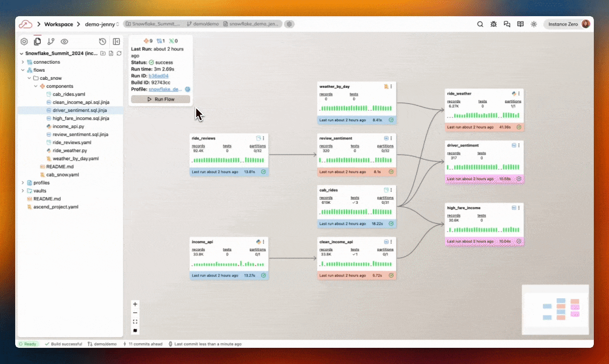Zoom out of the flow graph
The height and width of the screenshot is (364, 609).
pyautogui.click(x=135, y=313)
